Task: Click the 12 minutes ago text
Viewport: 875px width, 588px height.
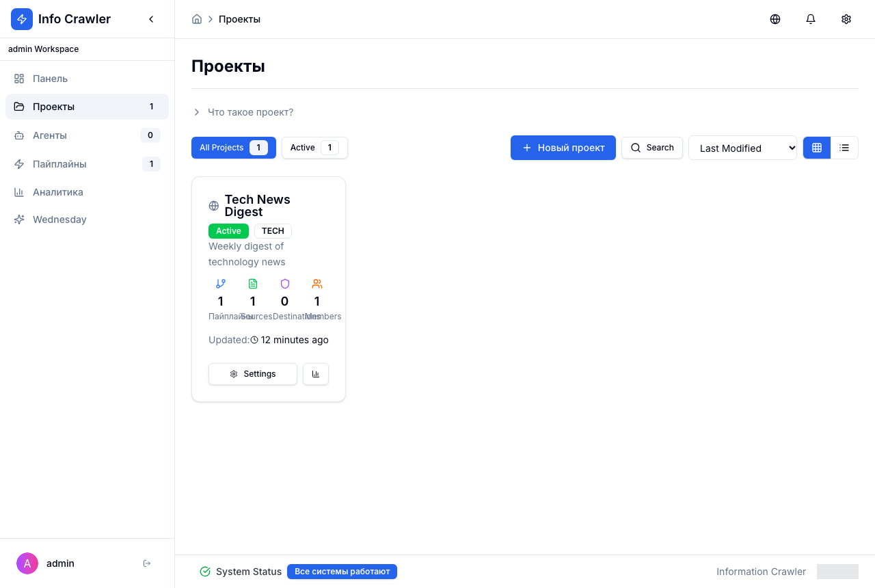Action: 295,340
